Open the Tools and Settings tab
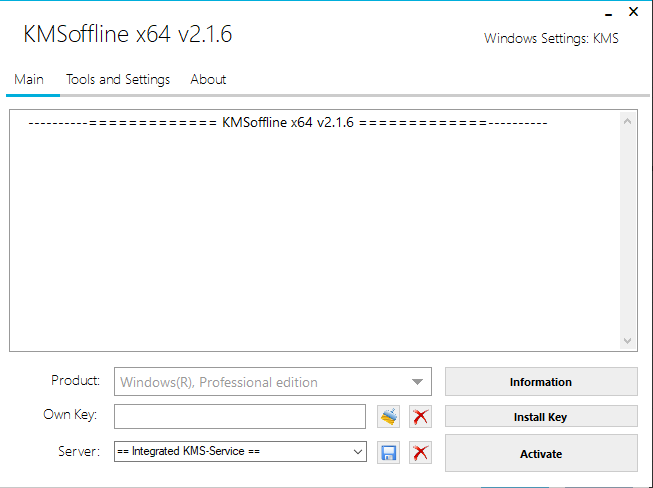The width and height of the screenshot is (653, 488). pyautogui.click(x=118, y=79)
